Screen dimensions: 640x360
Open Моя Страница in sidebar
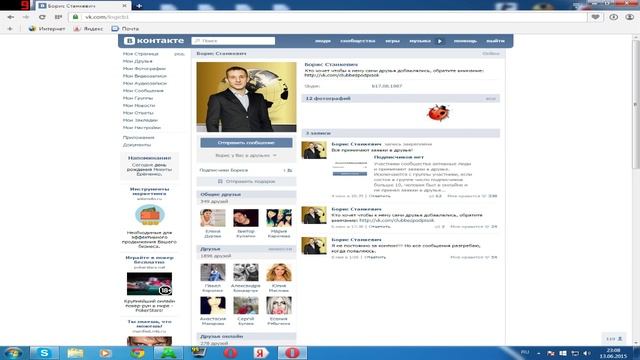(x=141, y=53)
